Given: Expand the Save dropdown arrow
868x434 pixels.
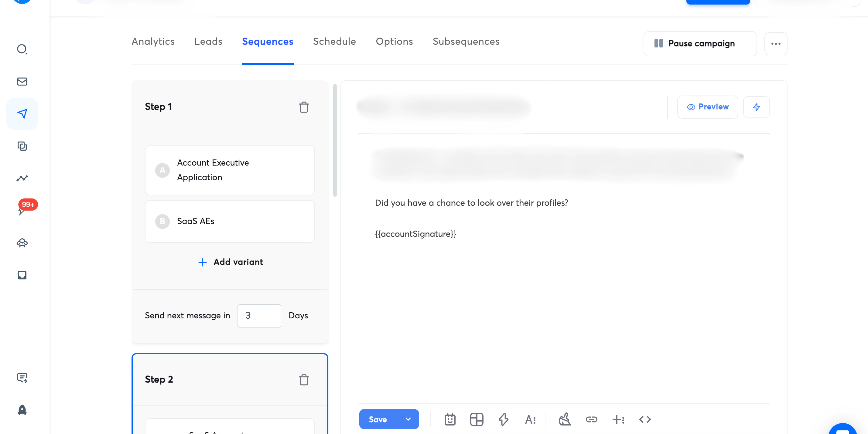Looking at the screenshot, I should [408, 419].
